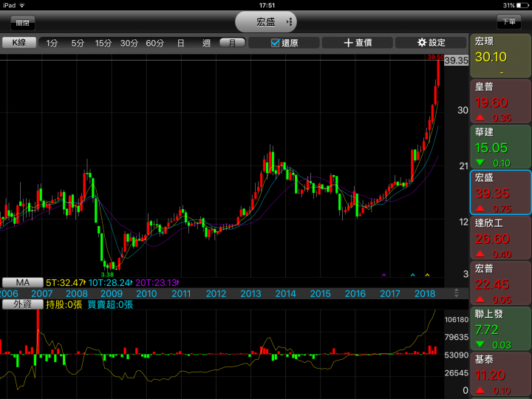
Task: Toggle the 還原 adjusted price checkbox
Action: coord(284,43)
